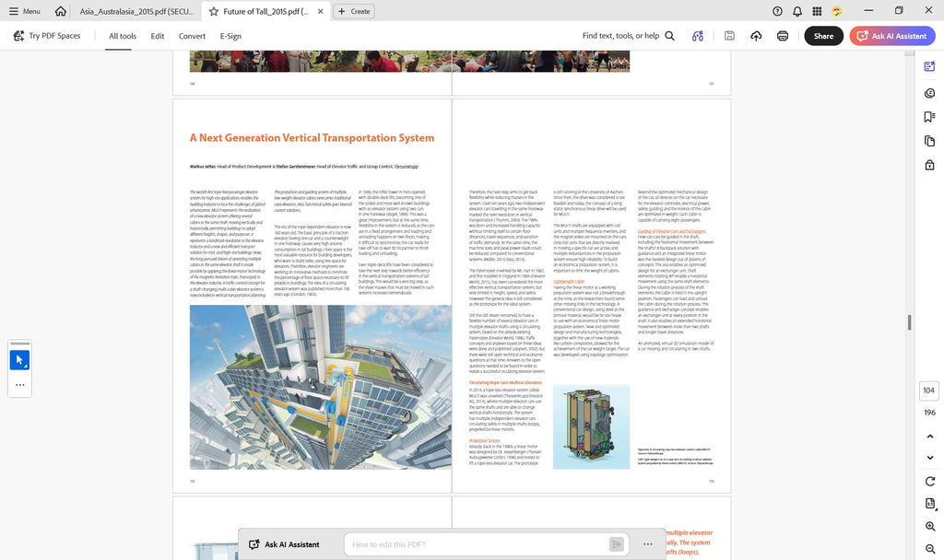Screen dimensions: 944x560
Task: Switch to Asia_Australasia_2015.pdf tab
Action: pos(136,11)
